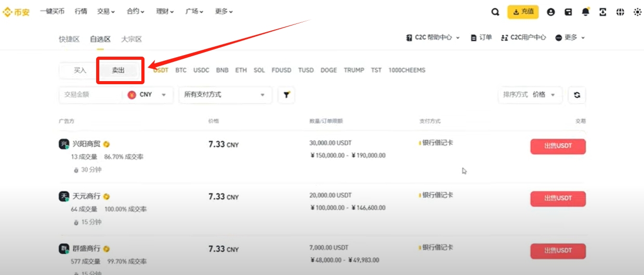Select the BNB coin tab
The width and height of the screenshot is (644, 275).
tap(222, 70)
